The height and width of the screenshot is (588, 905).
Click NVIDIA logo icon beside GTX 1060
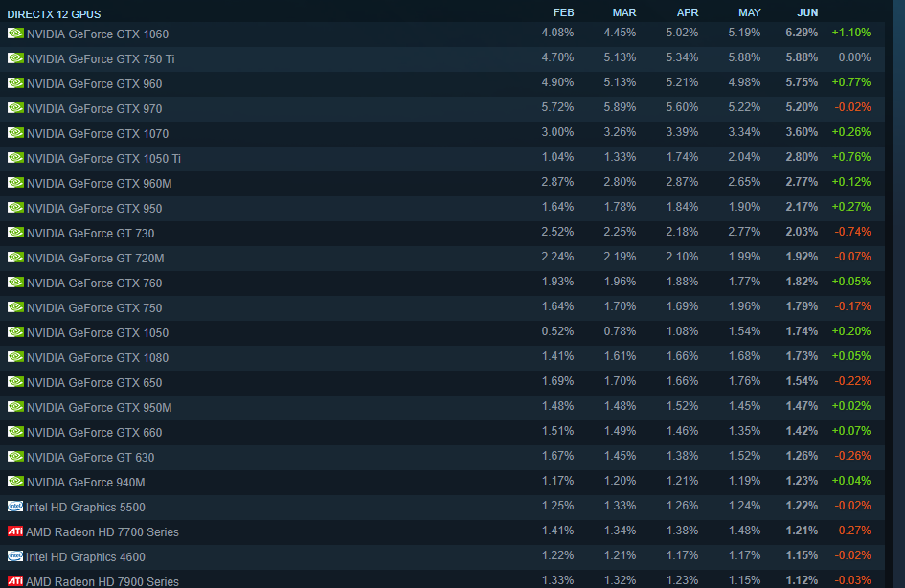click(15, 34)
